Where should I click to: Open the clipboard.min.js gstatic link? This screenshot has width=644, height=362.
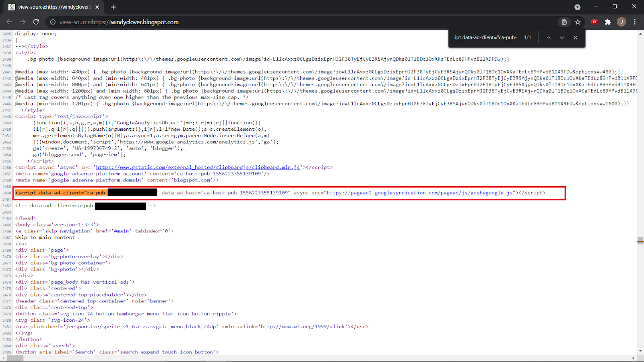tap(198, 167)
